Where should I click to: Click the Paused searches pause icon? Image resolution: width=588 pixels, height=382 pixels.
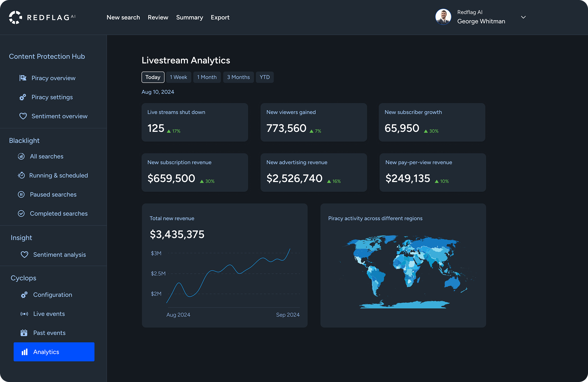tap(21, 195)
